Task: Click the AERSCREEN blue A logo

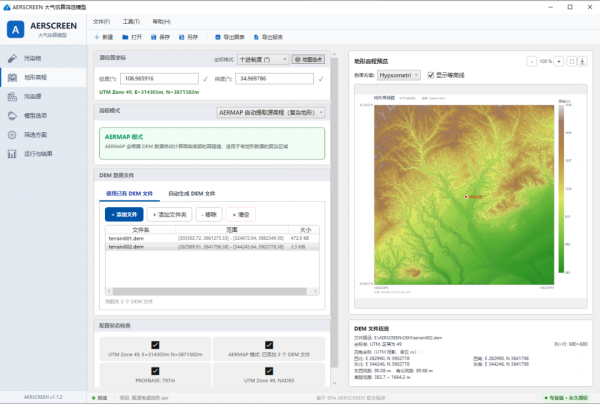Action: [x=15, y=29]
